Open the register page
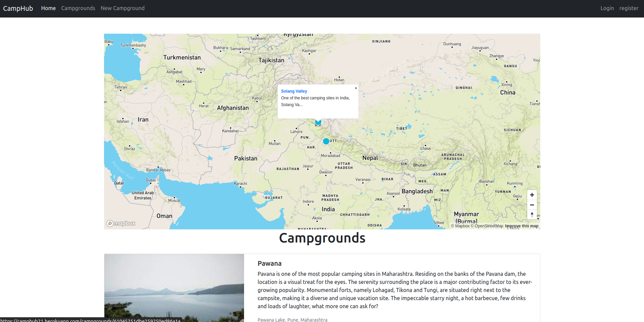644x322 pixels. pyautogui.click(x=629, y=8)
